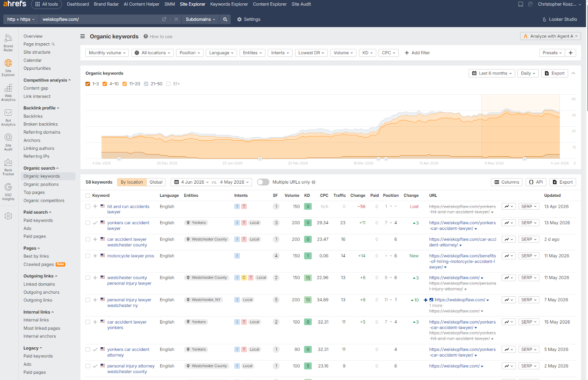
Task: Open Rank Tracker sidebar icon
Action: tap(8, 167)
